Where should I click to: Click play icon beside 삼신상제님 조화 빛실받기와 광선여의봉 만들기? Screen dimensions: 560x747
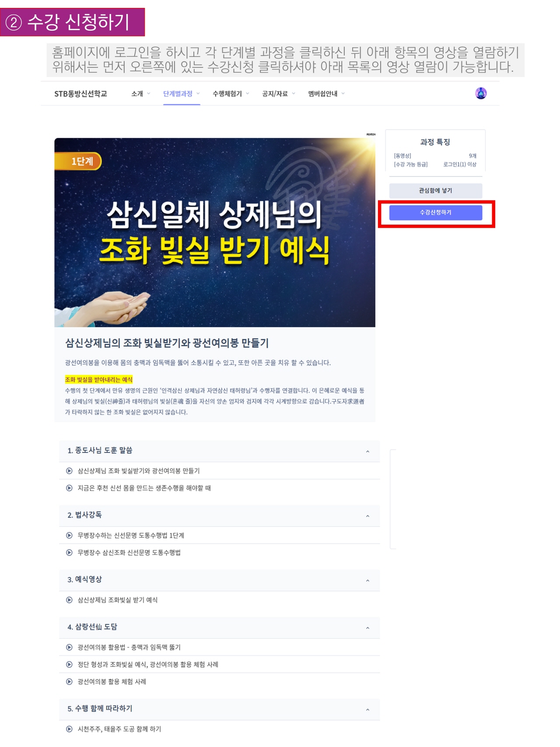tap(69, 471)
